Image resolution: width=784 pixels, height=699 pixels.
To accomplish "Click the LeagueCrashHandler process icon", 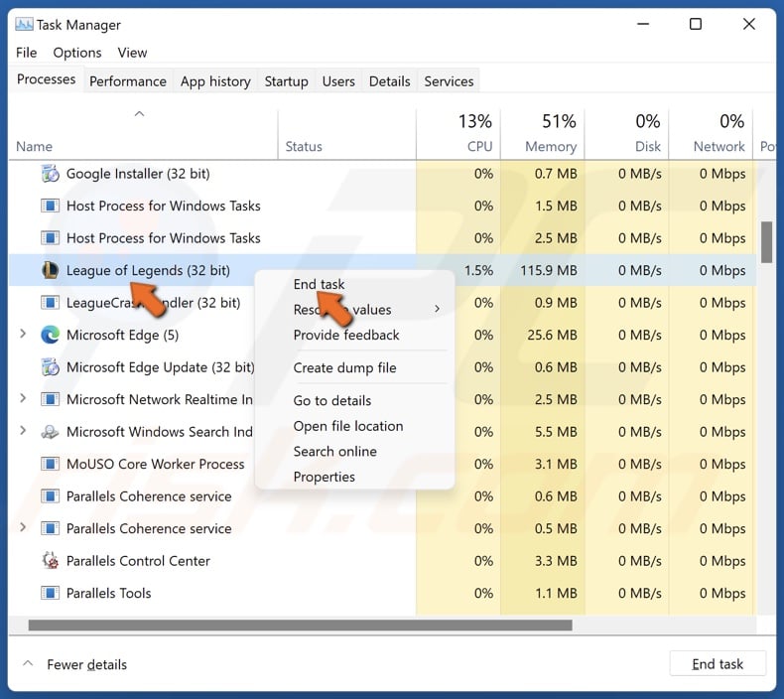I will click(50, 303).
